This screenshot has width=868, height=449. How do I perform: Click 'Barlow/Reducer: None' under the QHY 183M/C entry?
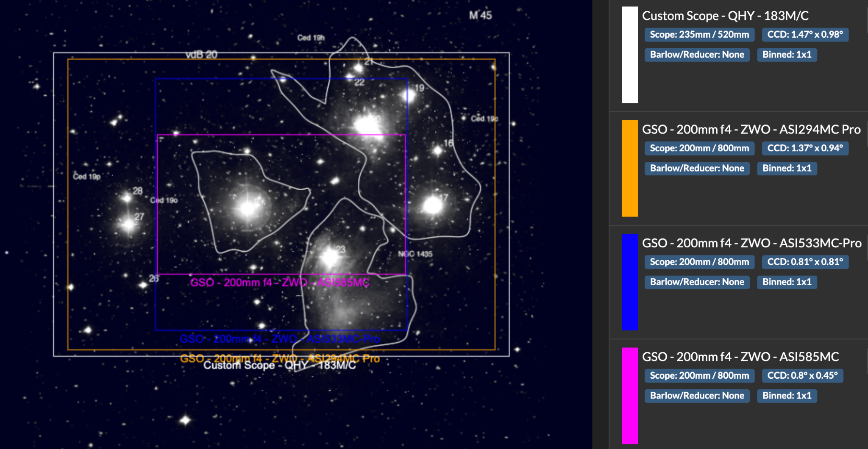click(697, 55)
